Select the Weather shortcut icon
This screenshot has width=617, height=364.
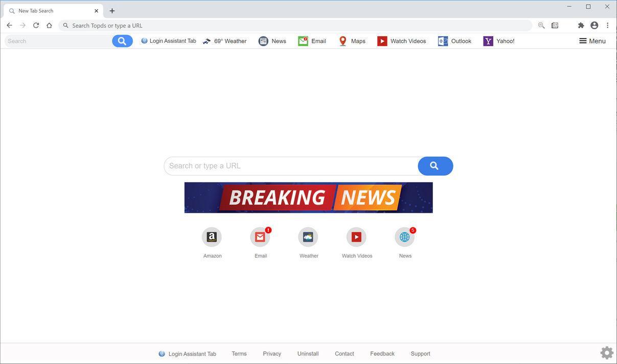click(308, 237)
